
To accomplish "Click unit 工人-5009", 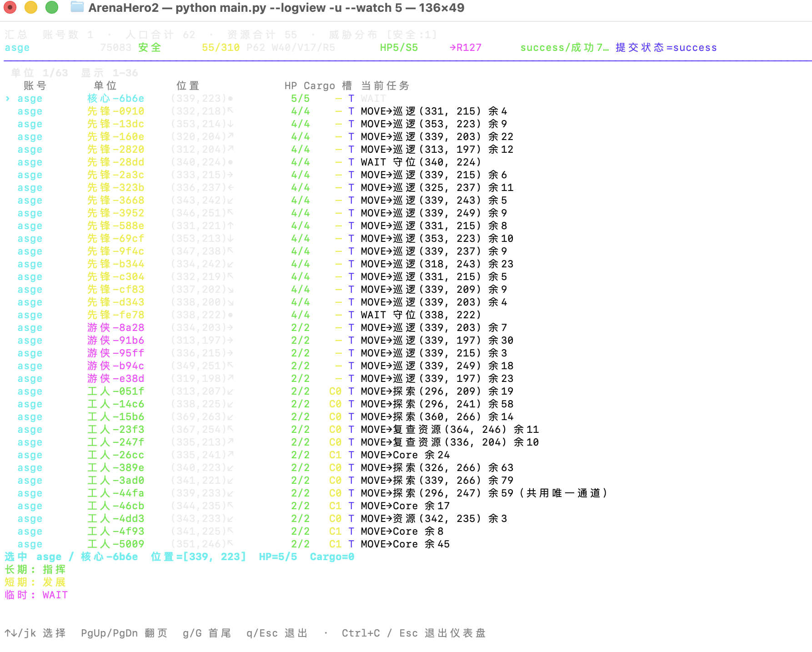I will (115, 544).
